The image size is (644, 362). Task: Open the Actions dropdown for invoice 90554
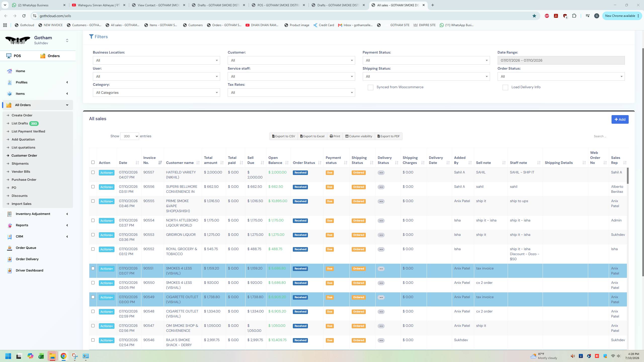coord(106,221)
